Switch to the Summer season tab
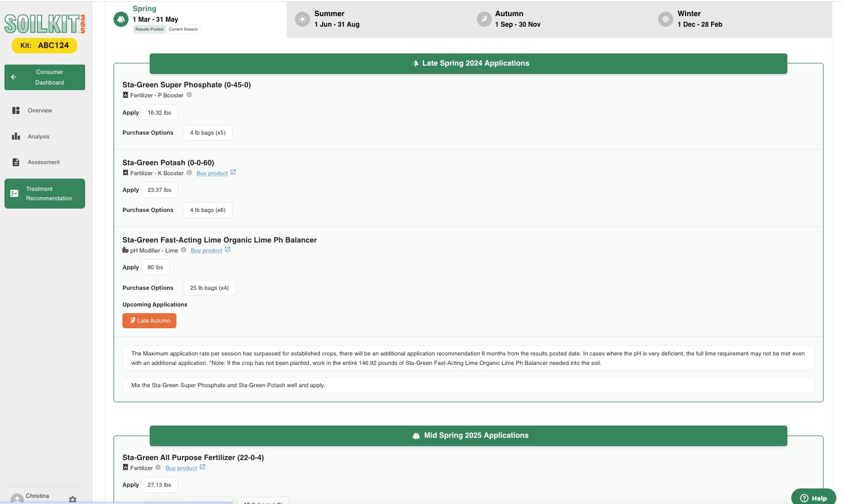This screenshot has width=843, height=504. (377, 19)
